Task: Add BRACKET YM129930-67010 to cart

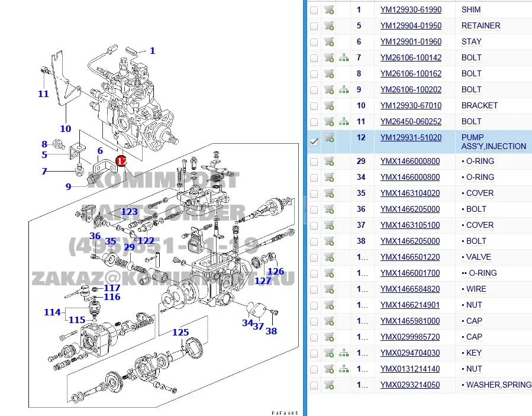Action: coord(330,105)
